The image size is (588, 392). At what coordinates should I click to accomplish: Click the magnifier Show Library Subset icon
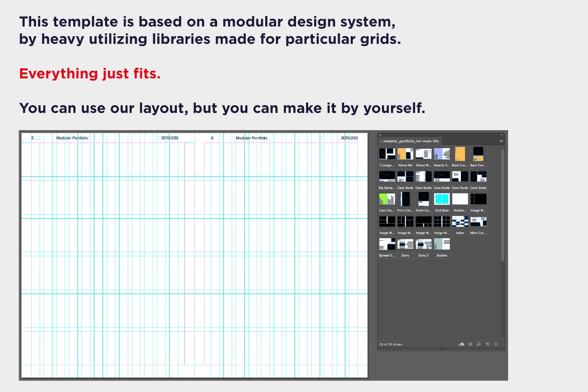click(478, 344)
